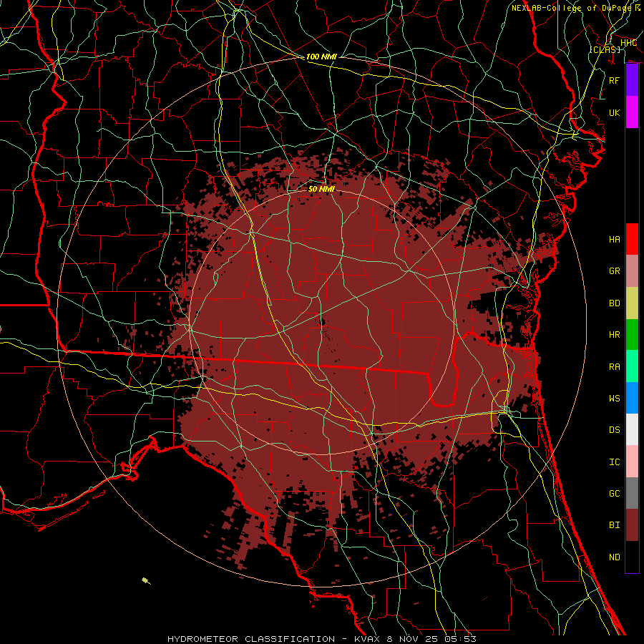Click the RF purple legend swatch
644x644 pixels.
point(632,80)
